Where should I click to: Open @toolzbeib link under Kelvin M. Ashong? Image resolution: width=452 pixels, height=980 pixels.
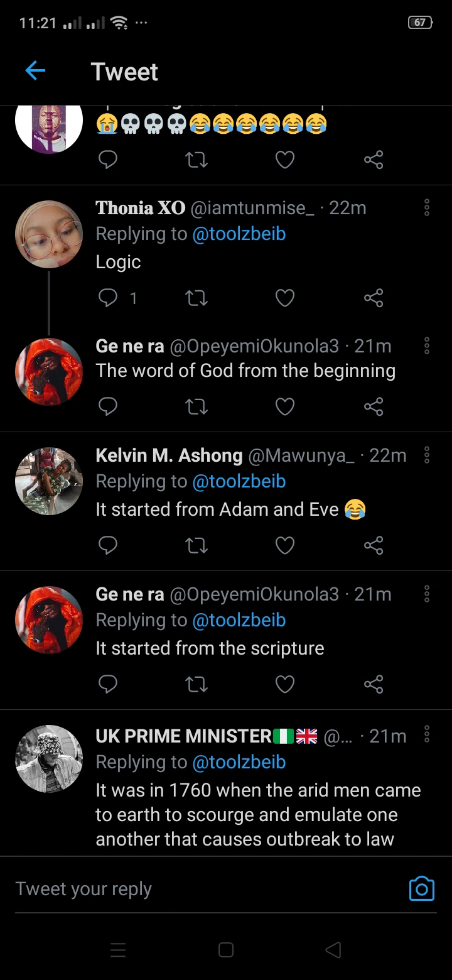pos(239,482)
